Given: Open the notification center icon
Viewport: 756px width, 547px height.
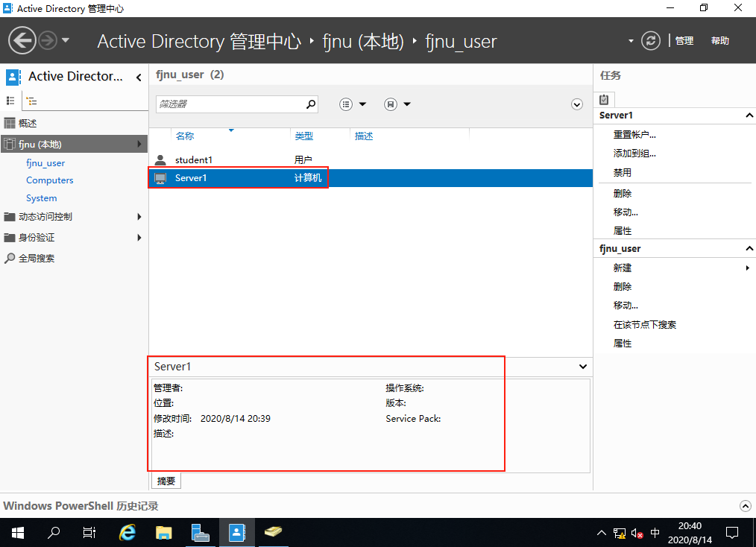Looking at the screenshot, I should click(x=732, y=533).
